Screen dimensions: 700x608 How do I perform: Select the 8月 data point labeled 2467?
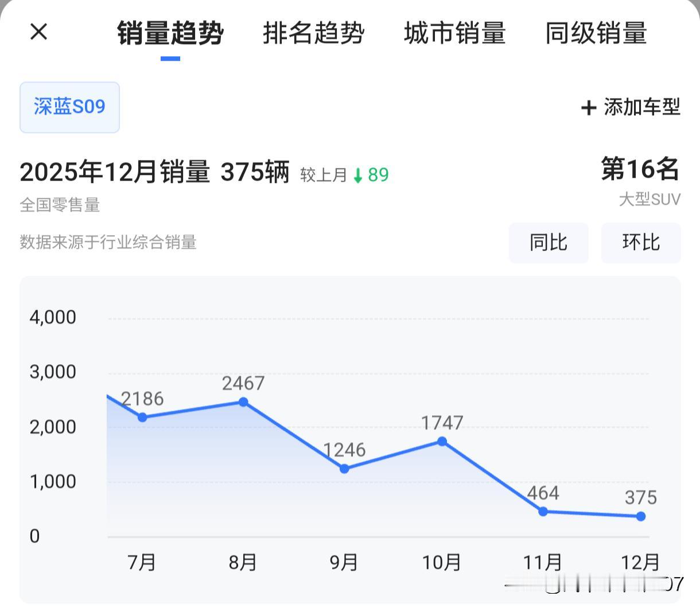pyautogui.click(x=243, y=402)
